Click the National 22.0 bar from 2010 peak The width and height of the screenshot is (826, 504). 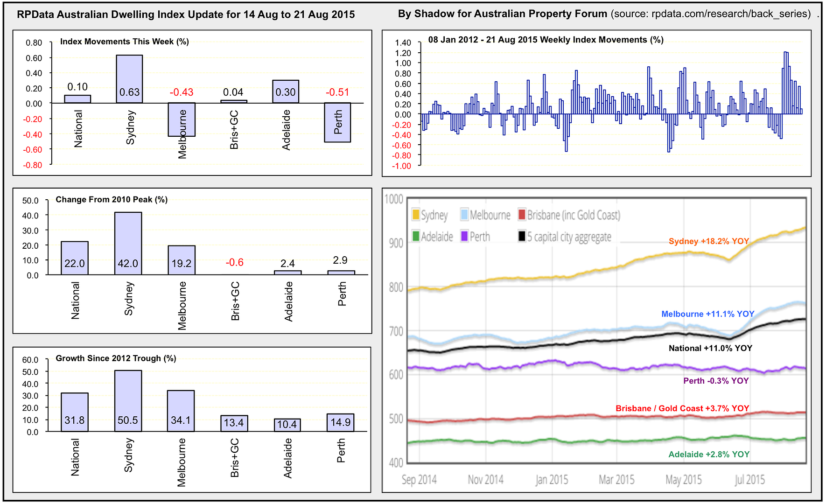point(75,258)
